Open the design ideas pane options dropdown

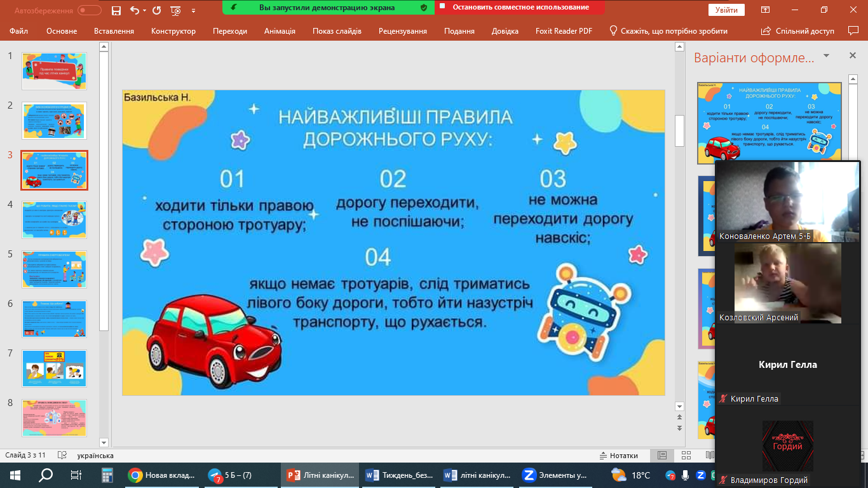pyautogui.click(x=827, y=56)
